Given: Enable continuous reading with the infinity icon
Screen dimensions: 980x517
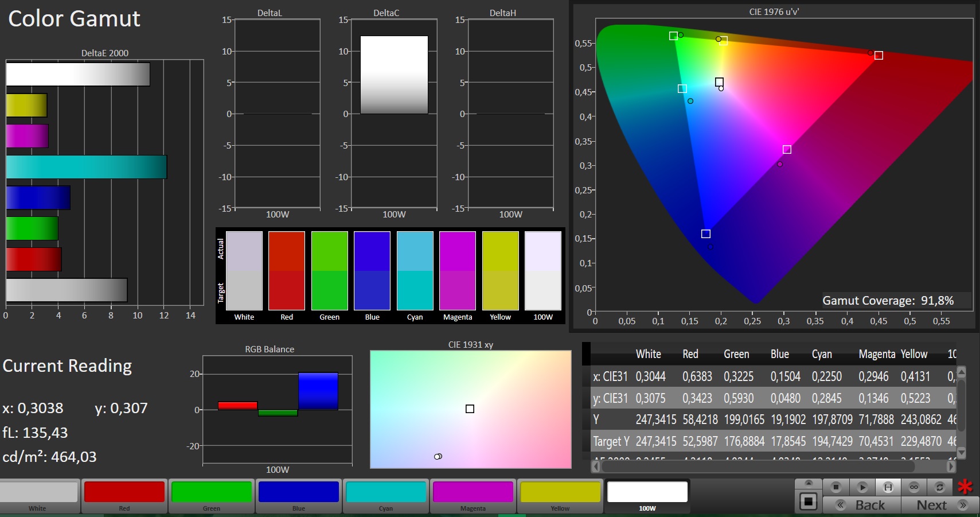Looking at the screenshot, I should 914,487.
